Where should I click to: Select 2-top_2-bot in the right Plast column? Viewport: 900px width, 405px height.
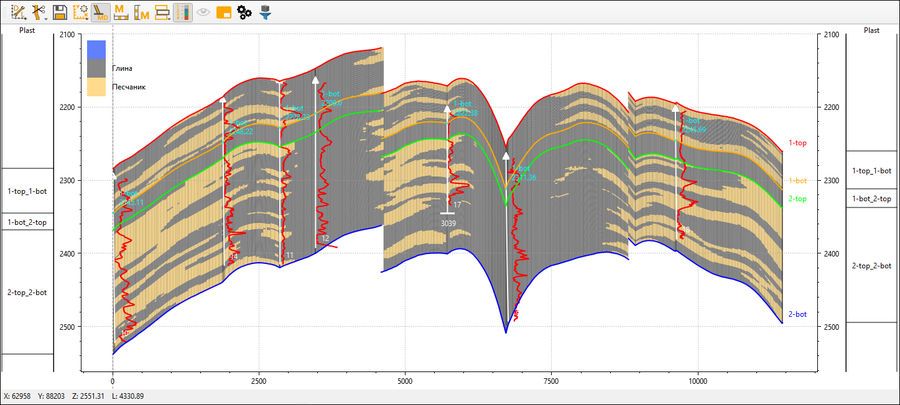(x=871, y=265)
